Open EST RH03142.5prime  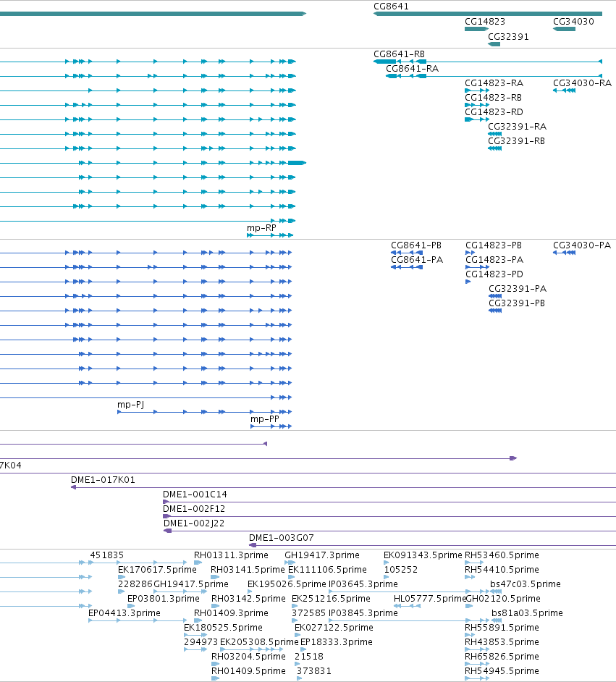point(248,599)
